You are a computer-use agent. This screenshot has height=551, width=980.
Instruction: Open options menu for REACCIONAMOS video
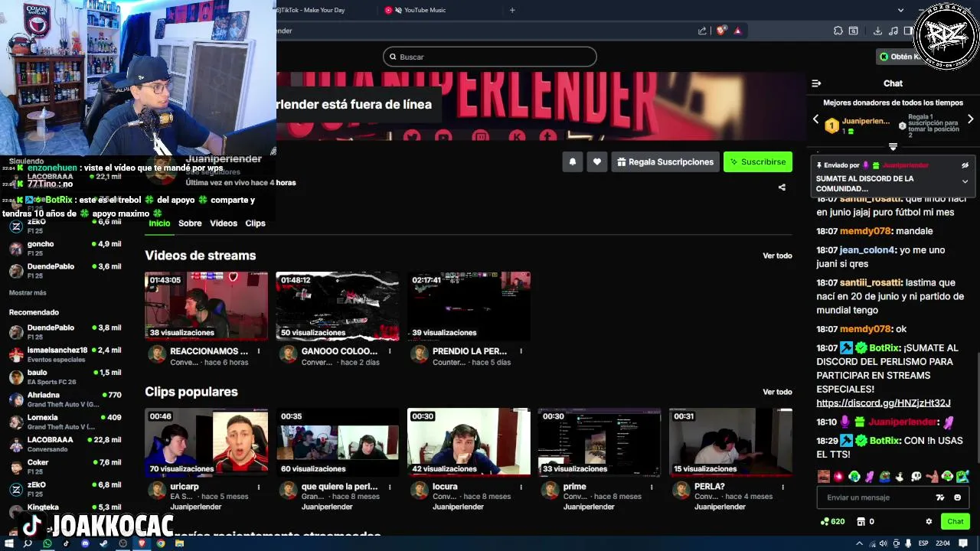[259, 351]
